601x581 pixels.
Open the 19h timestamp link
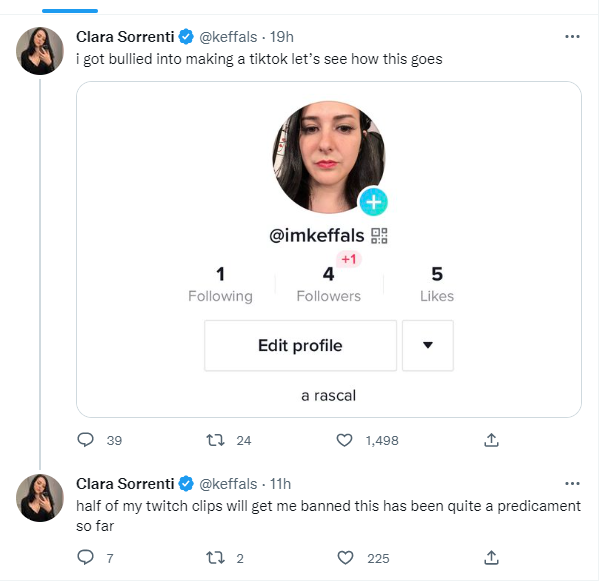(x=282, y=37)
